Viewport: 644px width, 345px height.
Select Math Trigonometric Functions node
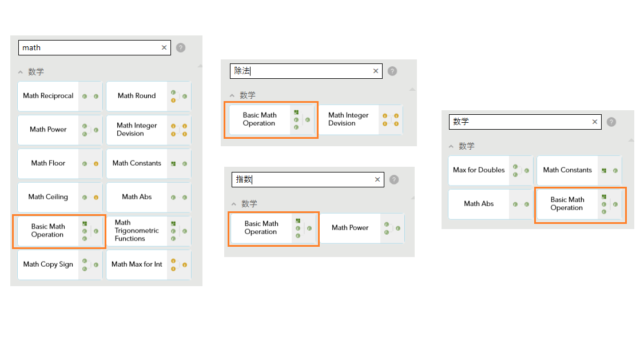(137, 231)
